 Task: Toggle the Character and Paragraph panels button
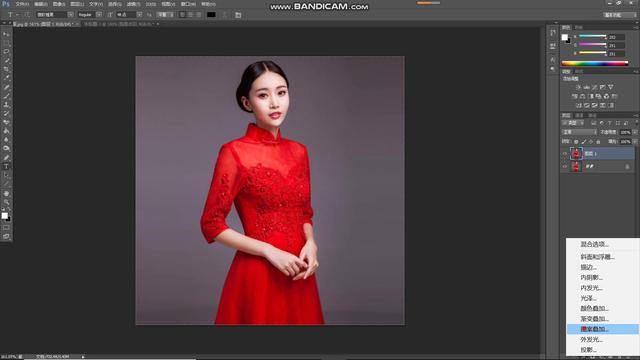238,15
